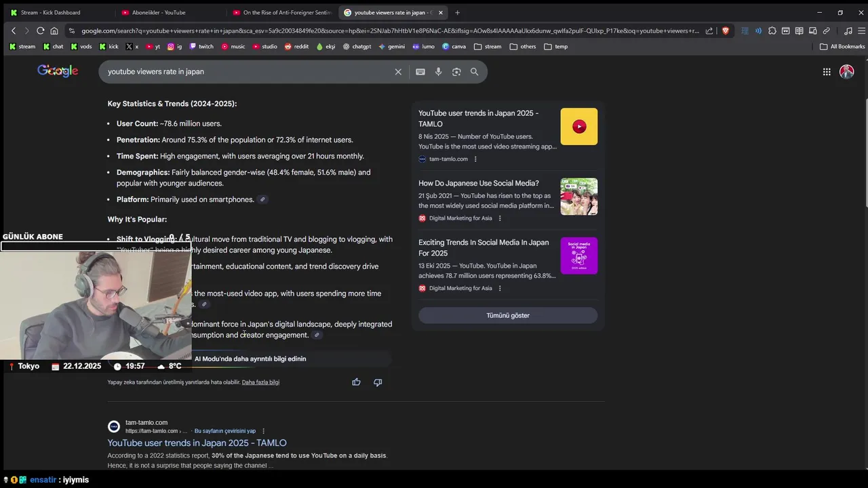Open a new browser tab
This screenshot has height=488, width=868.
(x=457, y=12)
